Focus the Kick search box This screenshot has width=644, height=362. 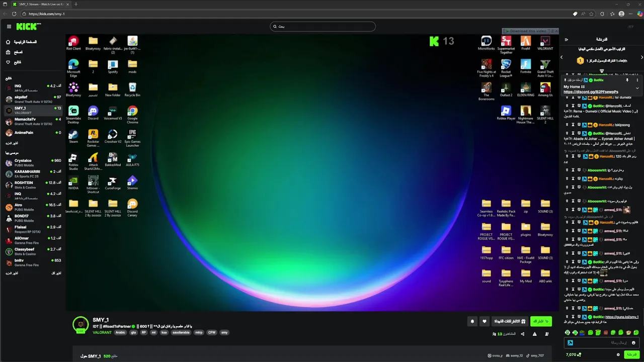323,26
